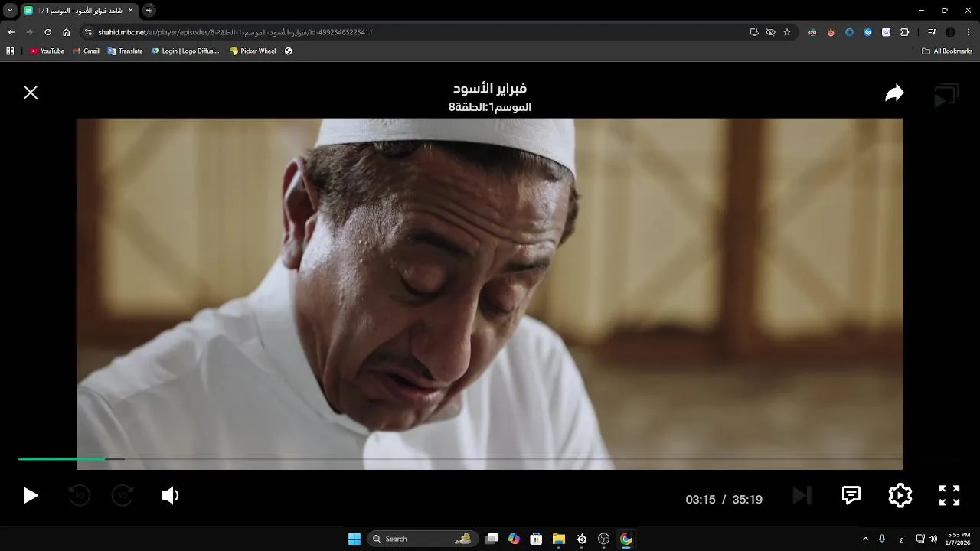Open Microsoft Store from the taskbar

pos(537,539)
